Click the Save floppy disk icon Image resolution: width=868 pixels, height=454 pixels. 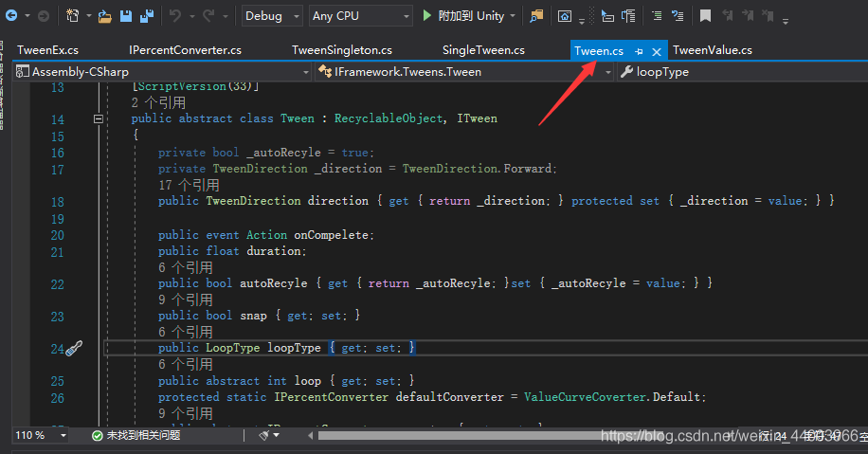click(x=126, y=16)
